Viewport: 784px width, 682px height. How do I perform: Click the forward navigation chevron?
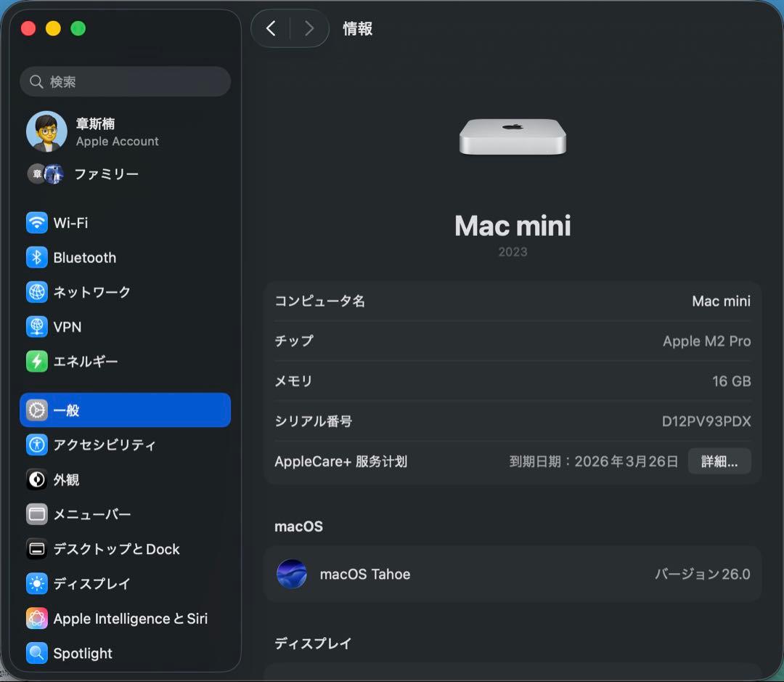pos(309,28)
